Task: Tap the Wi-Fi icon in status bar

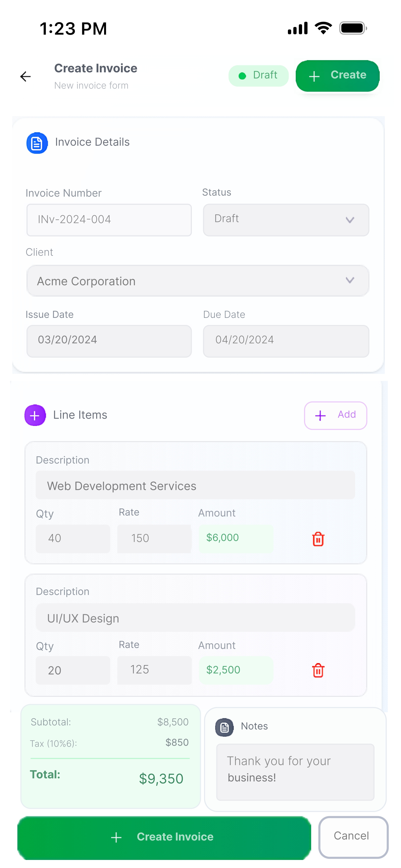Action: click(323, 28)
